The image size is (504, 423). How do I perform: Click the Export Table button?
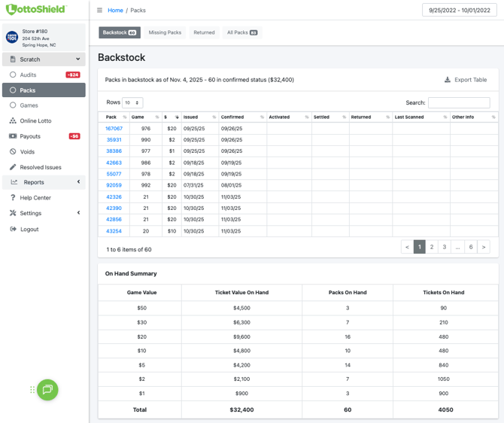pyautogui.click(x=466, y=80)
